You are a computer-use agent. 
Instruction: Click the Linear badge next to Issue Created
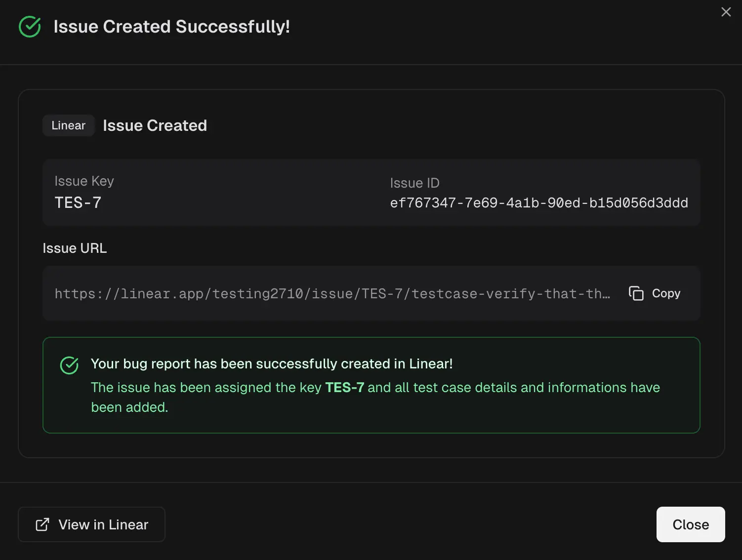(x=68, y=125)
